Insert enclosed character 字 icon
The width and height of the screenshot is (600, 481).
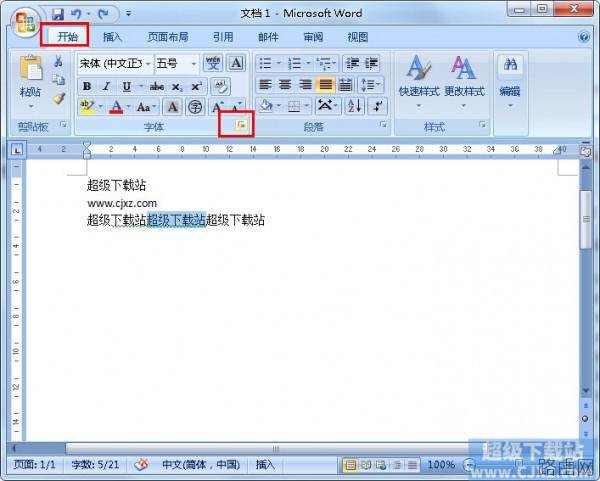[x=195, y=107]
